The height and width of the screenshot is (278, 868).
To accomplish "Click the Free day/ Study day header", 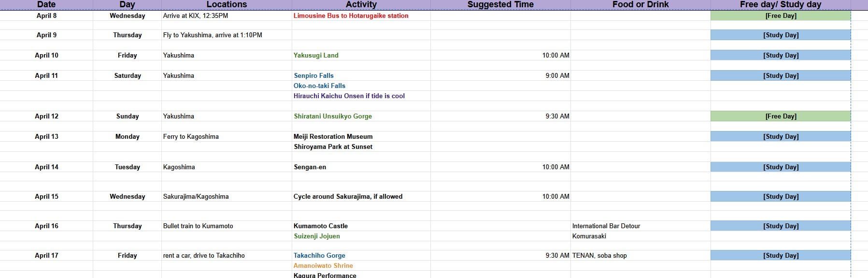I will click(x=781, y=4).
